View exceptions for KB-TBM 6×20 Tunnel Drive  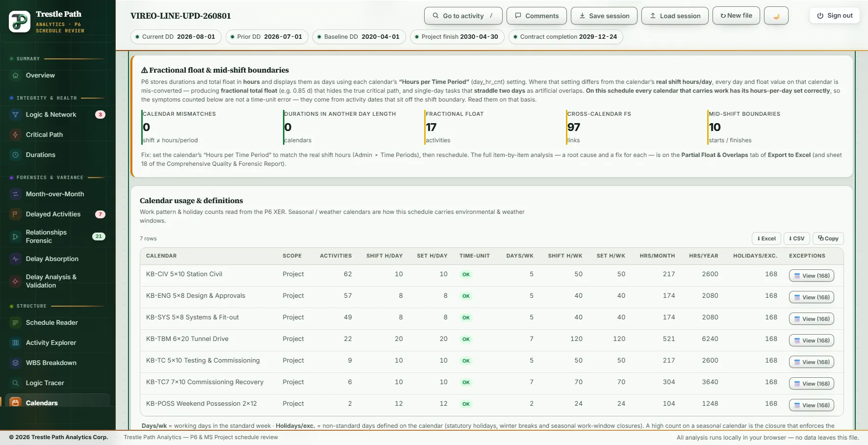coord(812,340)
